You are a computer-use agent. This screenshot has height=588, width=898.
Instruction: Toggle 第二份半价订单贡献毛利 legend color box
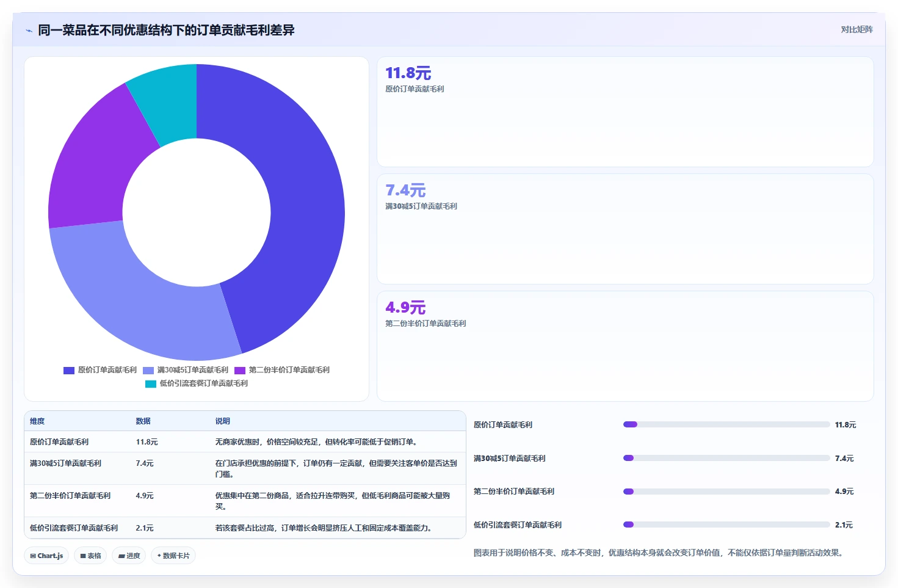(240, 370)
